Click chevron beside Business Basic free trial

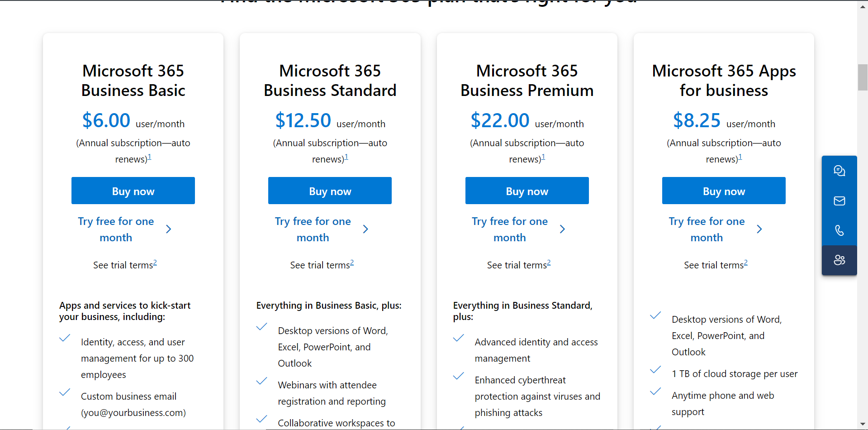click(x=168, y=229)
